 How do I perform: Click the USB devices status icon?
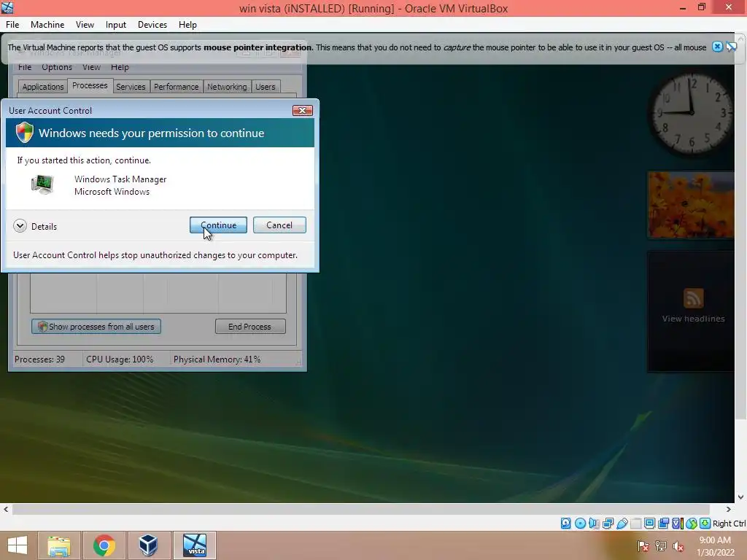(x=622, y=524)
